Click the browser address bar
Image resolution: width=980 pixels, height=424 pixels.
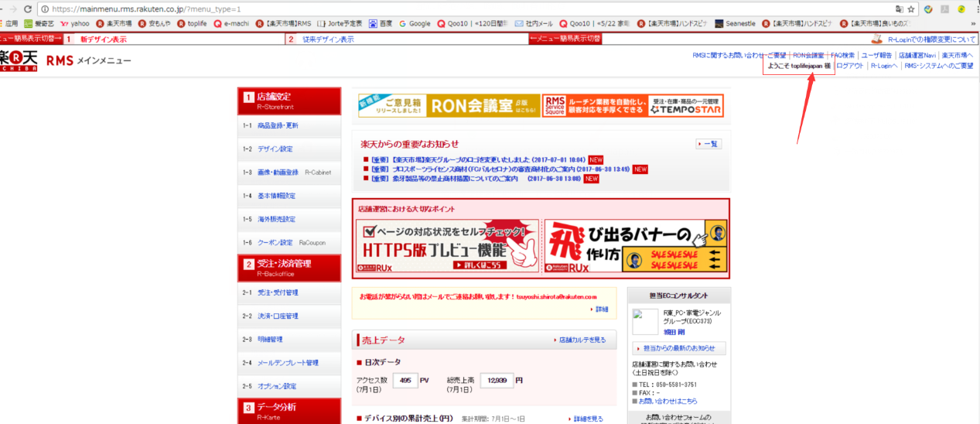[x=464, y=9]
